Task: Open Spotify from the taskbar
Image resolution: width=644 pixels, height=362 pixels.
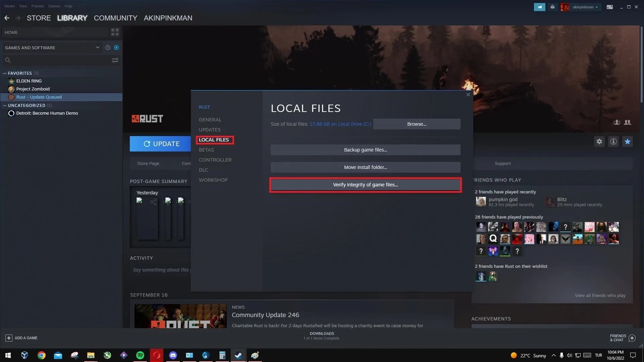Action: 140,355
